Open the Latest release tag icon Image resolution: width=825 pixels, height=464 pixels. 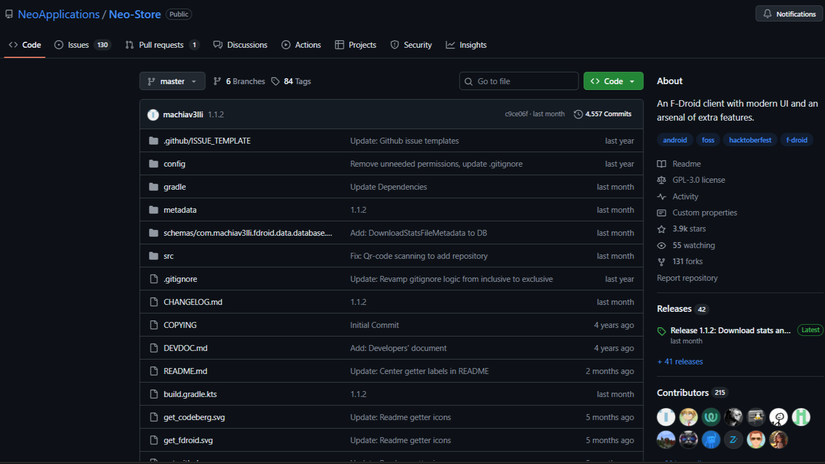click(661, 331)
